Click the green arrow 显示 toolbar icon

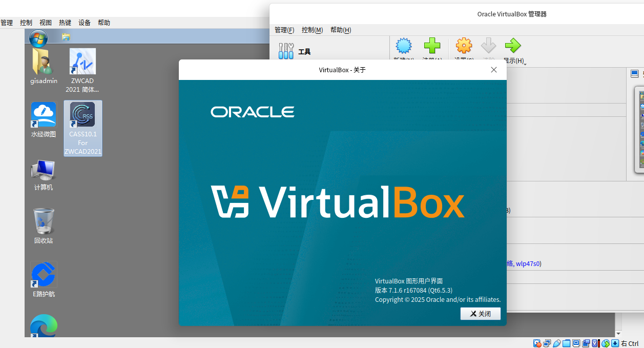click(512, 46)
